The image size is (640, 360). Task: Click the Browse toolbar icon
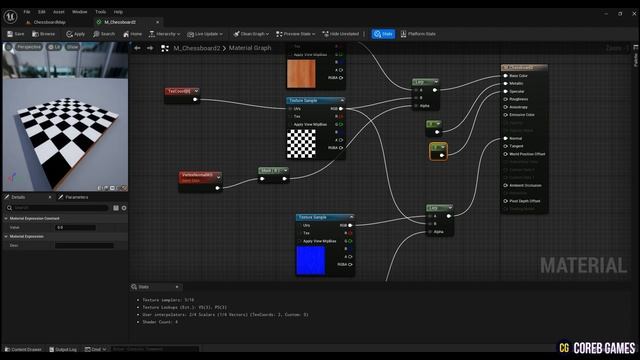tap(36, 34)
